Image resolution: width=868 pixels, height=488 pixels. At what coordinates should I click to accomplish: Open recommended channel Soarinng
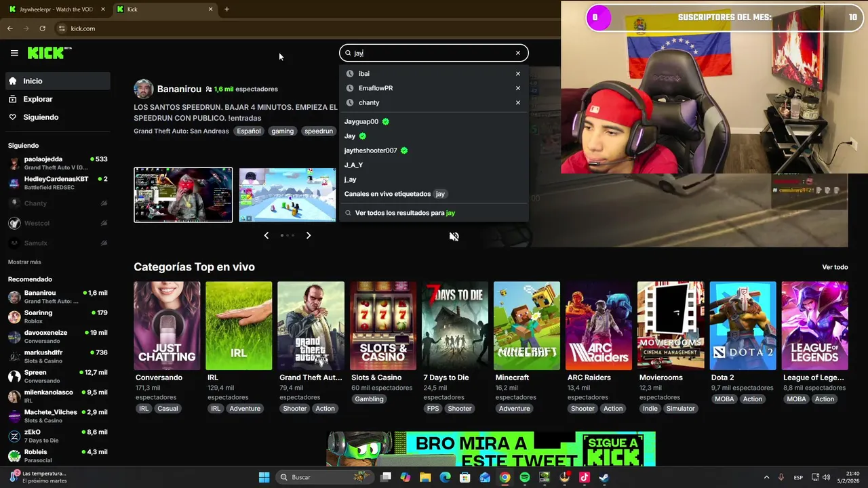tap(58, 317)
